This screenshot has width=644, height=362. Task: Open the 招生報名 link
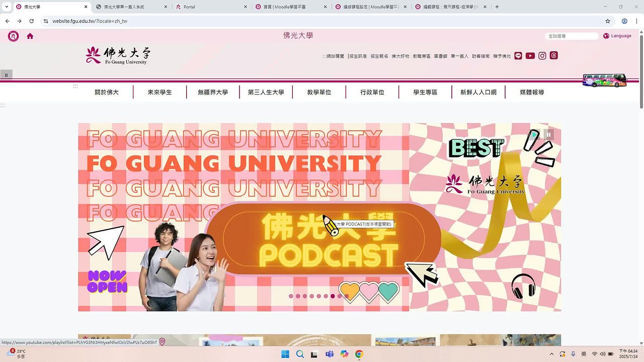tap(379, 56)
